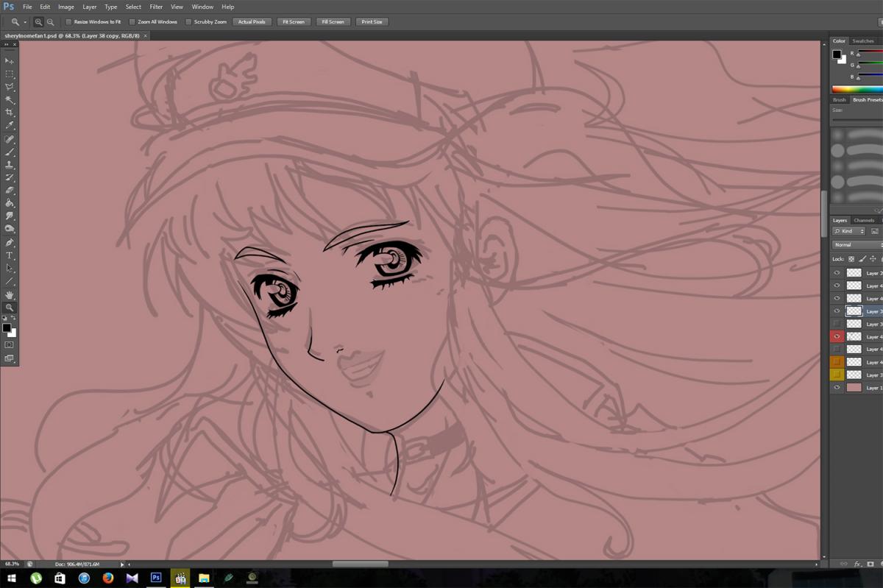Switch to the Channels tab
This screenshot has height=588, width=883.
pos(864,221)
